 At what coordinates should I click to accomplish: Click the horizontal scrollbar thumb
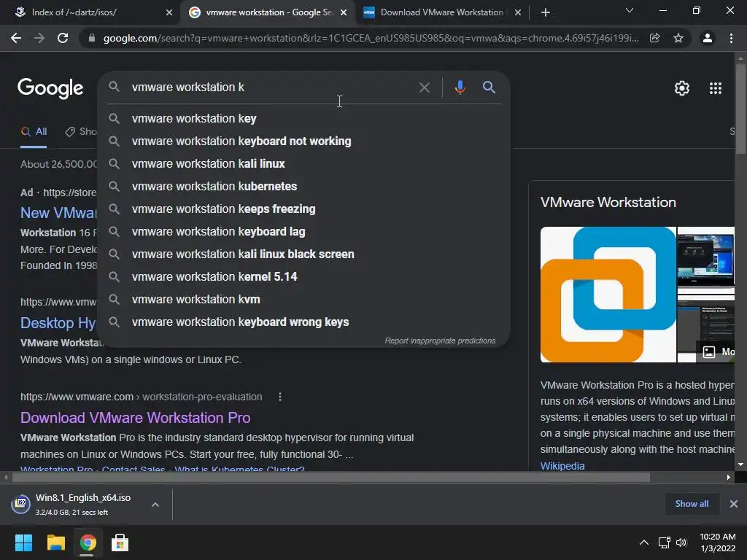[x=330, y=478]
